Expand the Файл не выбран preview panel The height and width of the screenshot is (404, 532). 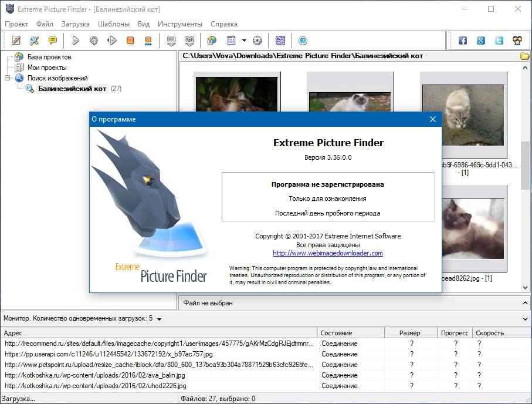tap(525, 303)
